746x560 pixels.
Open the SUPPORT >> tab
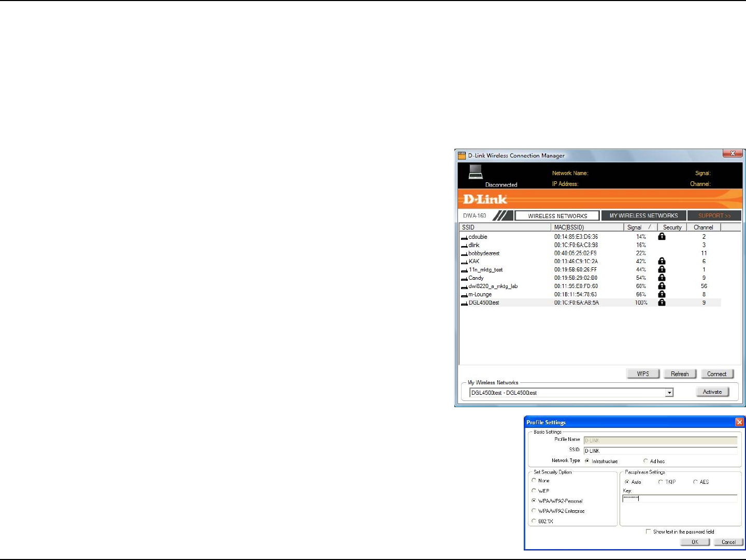[714, 216]
